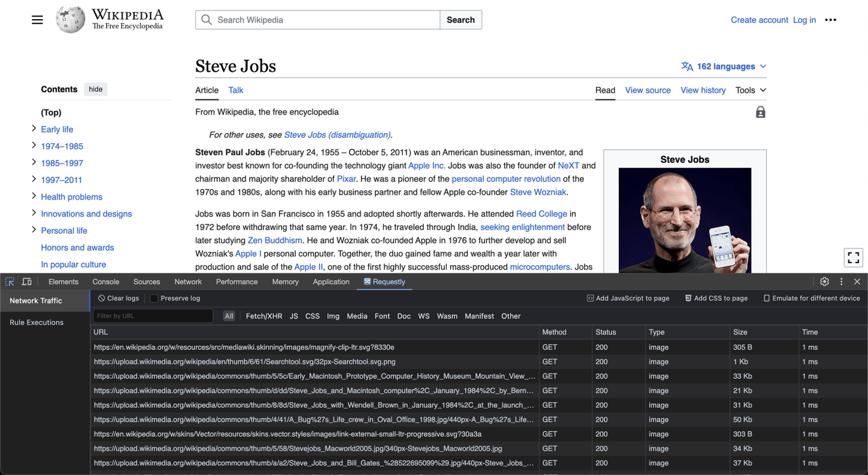Expand the Health problems contents section
Viewport: 868px width, 475px height.
(x=34, y=196)
